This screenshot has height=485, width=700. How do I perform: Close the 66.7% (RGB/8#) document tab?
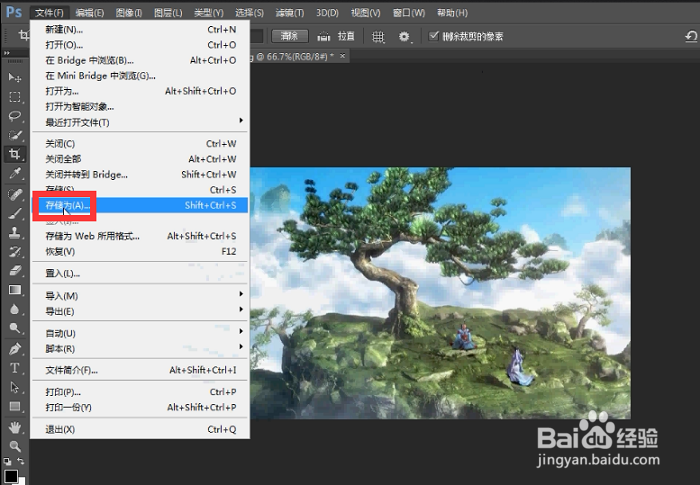point(342,56)
